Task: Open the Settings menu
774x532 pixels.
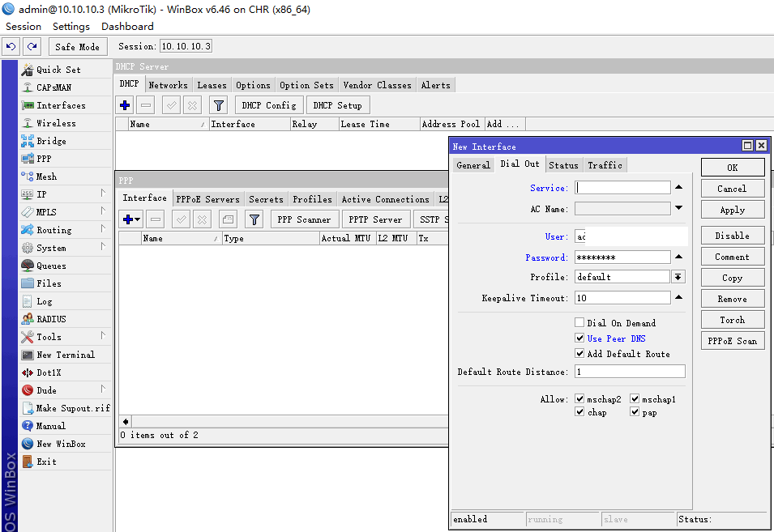Action: point(71,27)
